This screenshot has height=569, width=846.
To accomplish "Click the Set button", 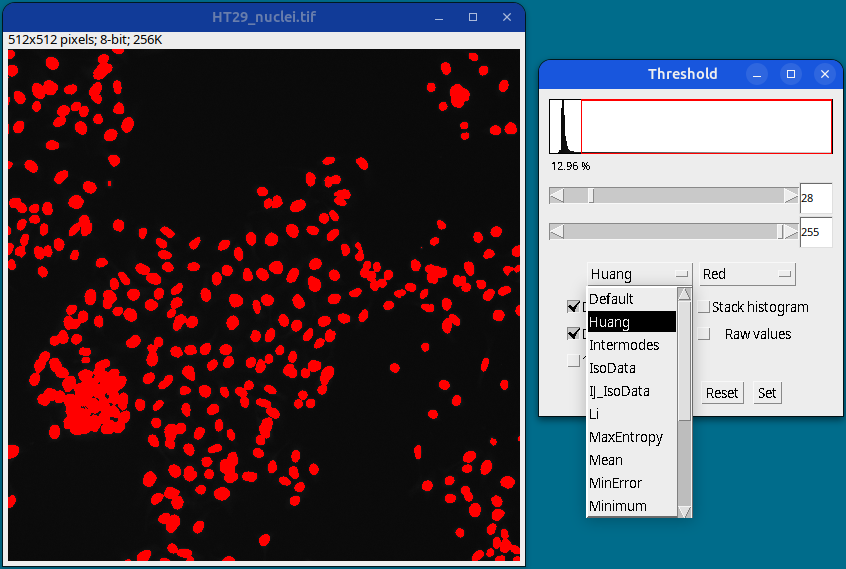I will [x=767, y=393].
